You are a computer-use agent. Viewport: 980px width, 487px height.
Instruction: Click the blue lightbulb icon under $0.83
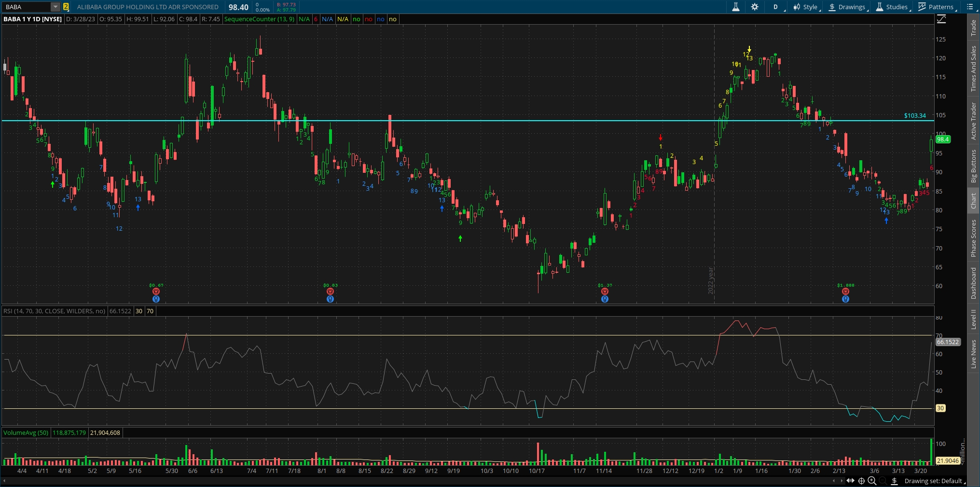tap(330, 299)
